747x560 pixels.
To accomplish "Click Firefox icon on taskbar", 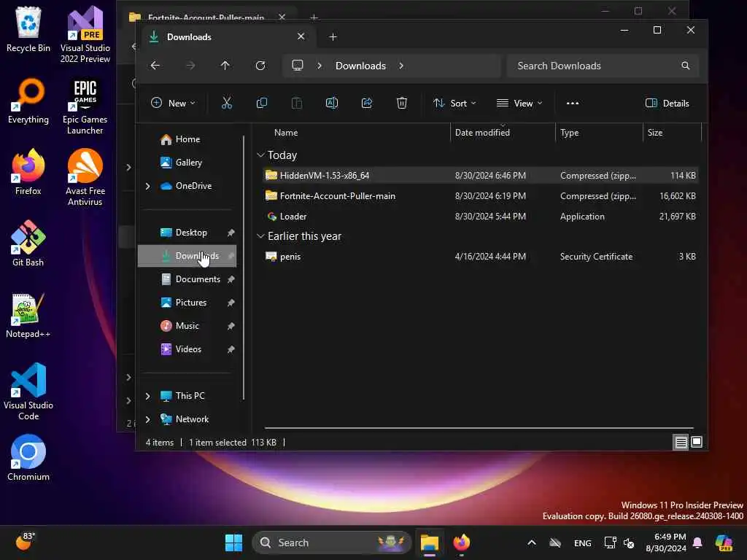I will (x=461, y=542).
